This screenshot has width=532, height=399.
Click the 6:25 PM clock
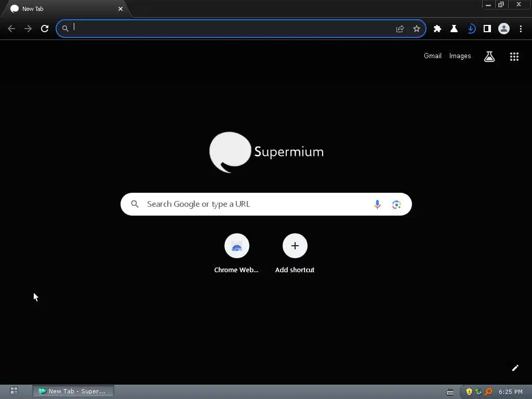(511, 392)
